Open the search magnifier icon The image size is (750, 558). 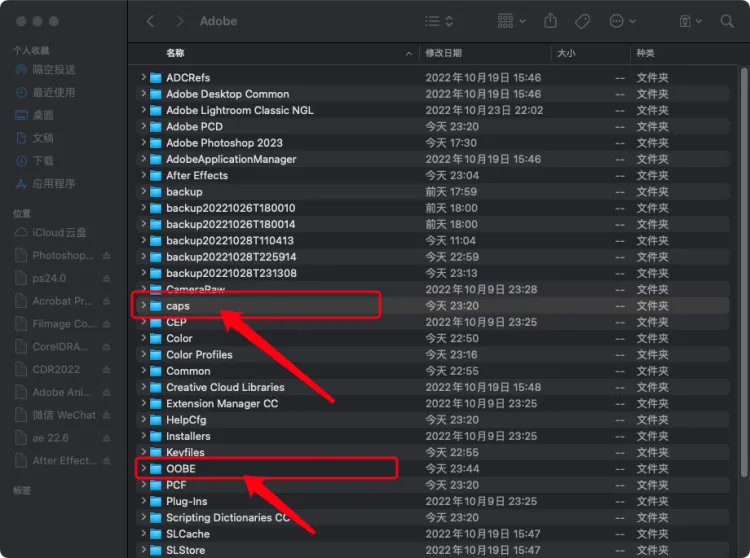(x=727, y=21)
